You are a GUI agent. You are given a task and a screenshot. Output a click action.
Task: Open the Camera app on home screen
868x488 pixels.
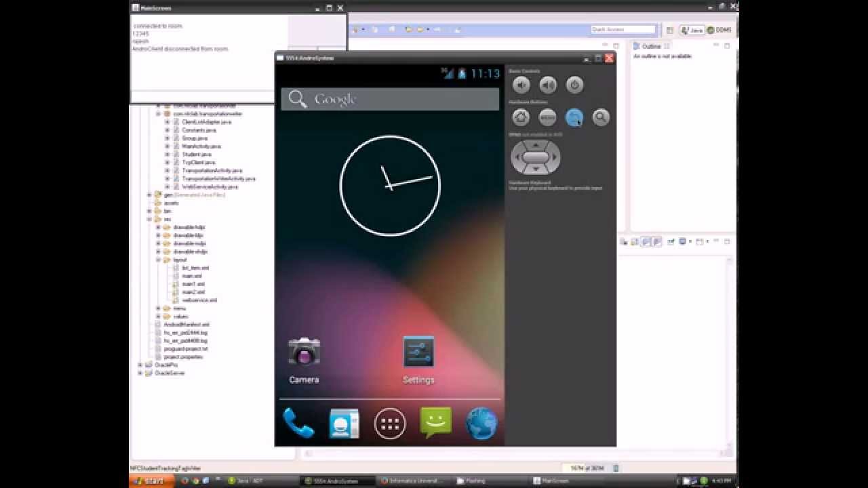(x=304, y=361)
